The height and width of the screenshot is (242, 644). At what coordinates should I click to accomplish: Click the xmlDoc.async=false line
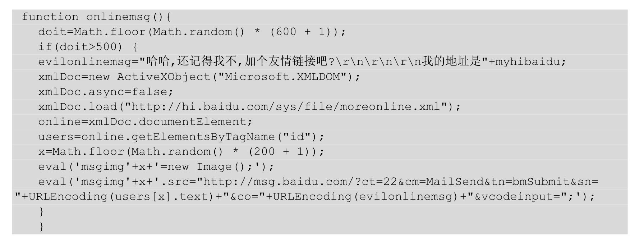click(x=106, y=92)
